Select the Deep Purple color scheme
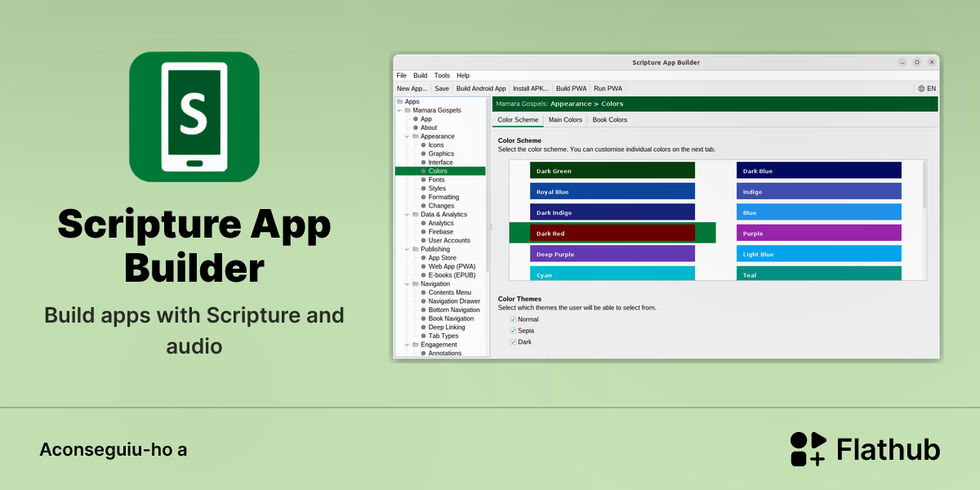Image resolution: width=980 pixels, height=490 pixels. tap(612, 254)
